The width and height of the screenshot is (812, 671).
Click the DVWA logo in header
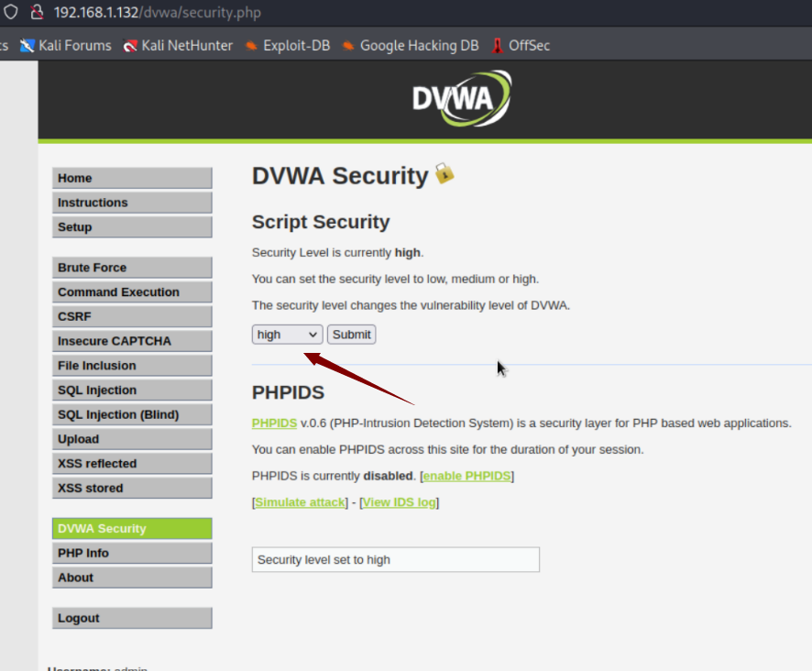[462, 98]
